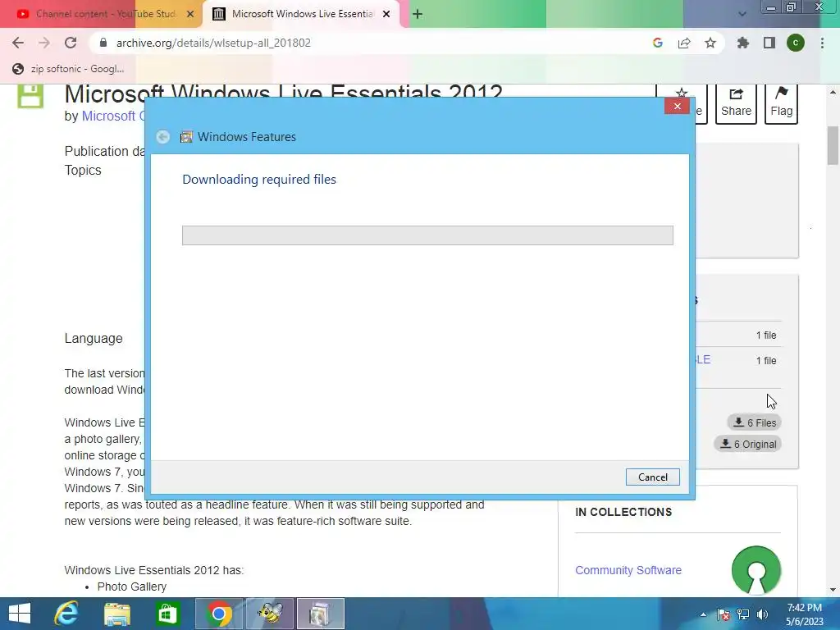The height and width of the screenshot is (630, 840).
Task: Open a new tab with the plus button
Action: point(418,14)
